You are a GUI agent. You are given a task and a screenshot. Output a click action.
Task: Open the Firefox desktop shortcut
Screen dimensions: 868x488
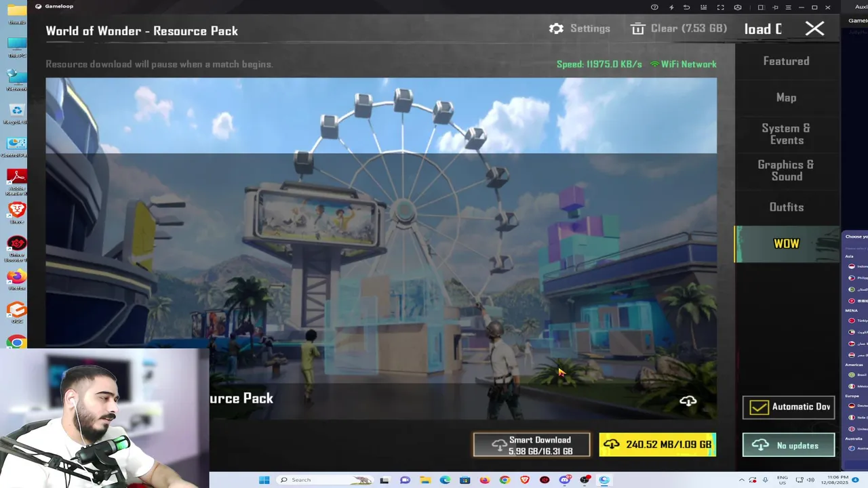click(x=16, y=279)
